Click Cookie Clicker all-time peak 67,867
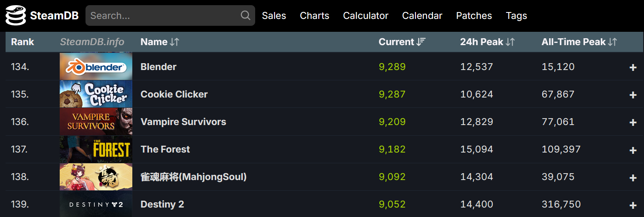This screenshot has width=644, height=217. coord(558,94)
